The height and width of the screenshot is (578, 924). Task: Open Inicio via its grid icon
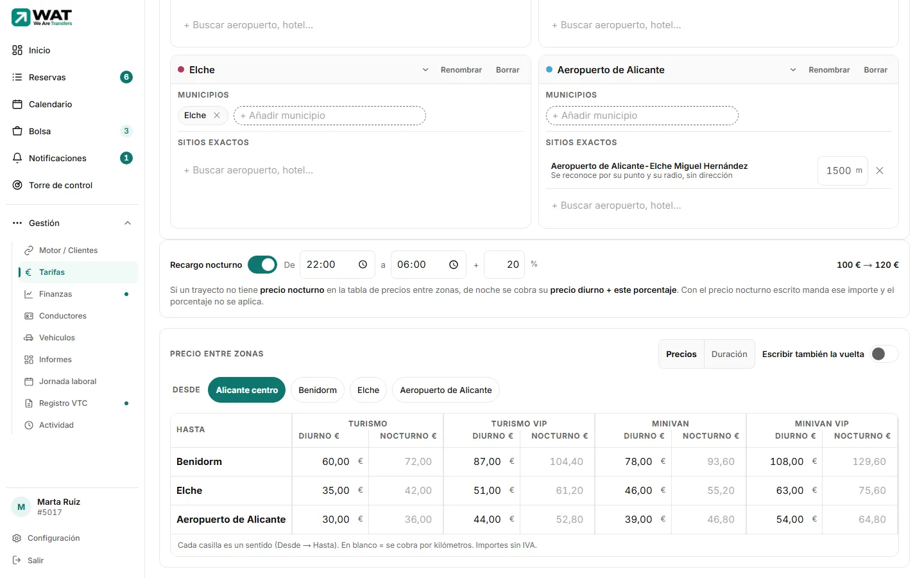[17, 50]
